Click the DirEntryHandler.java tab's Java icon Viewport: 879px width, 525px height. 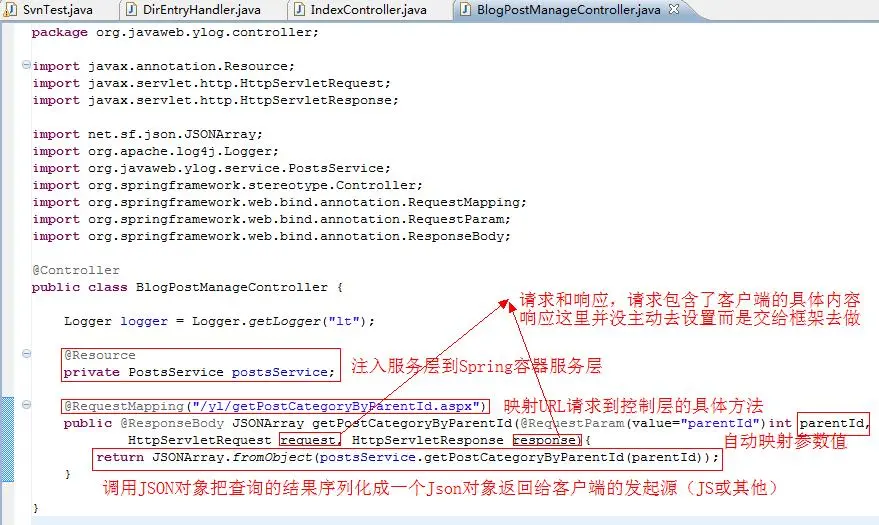(131, 10)
